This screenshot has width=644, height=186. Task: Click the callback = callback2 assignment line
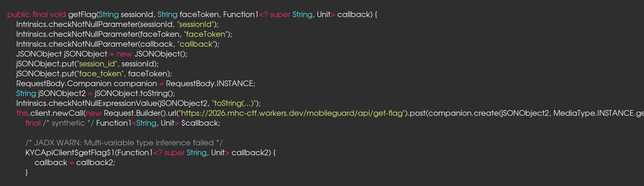click(x=75, y=162)
